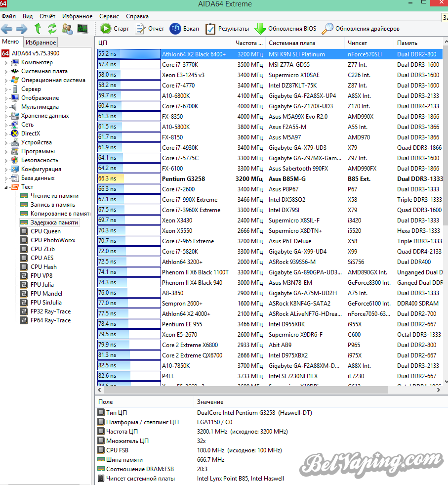Click the green Up arrow icon
The height and width of the screenshot is (485, 448).
pos(38,29)
